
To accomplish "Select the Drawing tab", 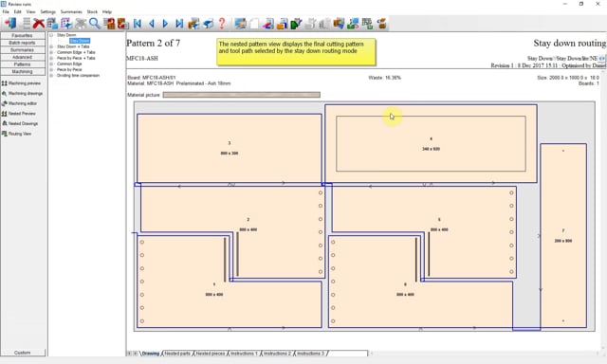I will coord(150,354).
